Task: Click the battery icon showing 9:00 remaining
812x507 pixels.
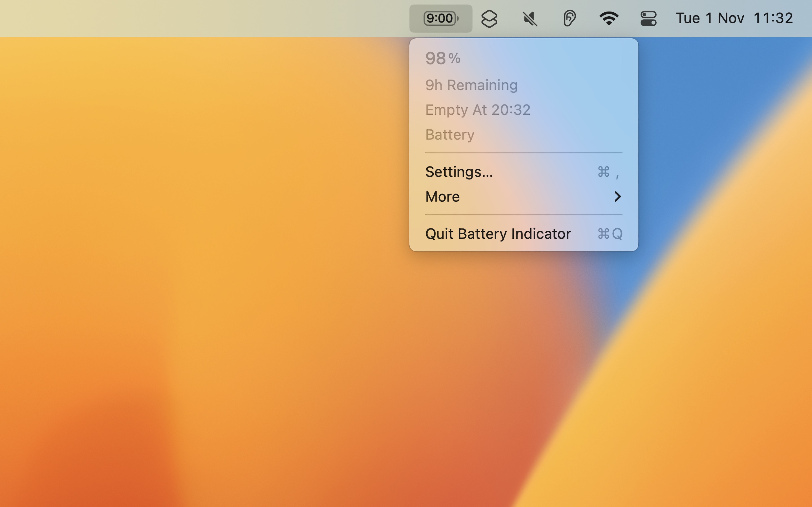Action: point(440,18)
